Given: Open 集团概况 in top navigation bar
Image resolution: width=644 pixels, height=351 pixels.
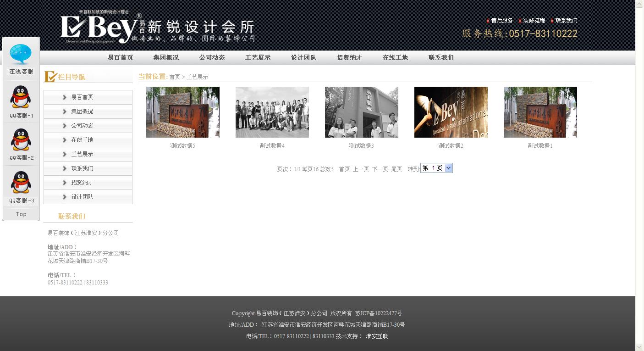Looking at the screenshot, I should click(166, 58).
